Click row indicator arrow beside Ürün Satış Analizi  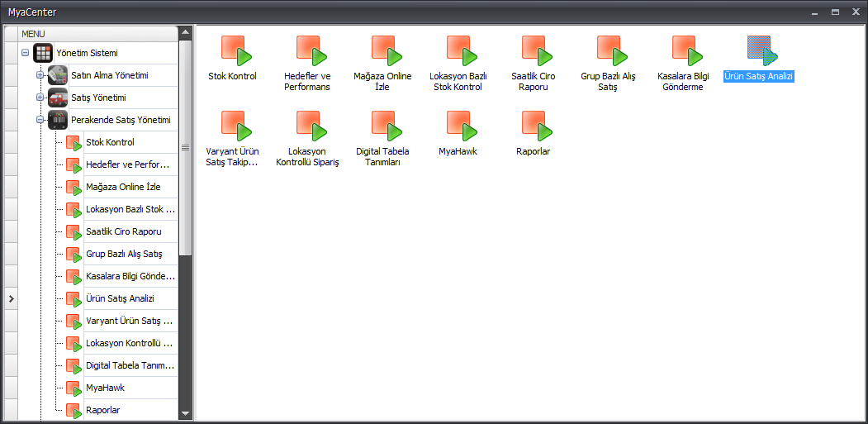pos(11,298)
